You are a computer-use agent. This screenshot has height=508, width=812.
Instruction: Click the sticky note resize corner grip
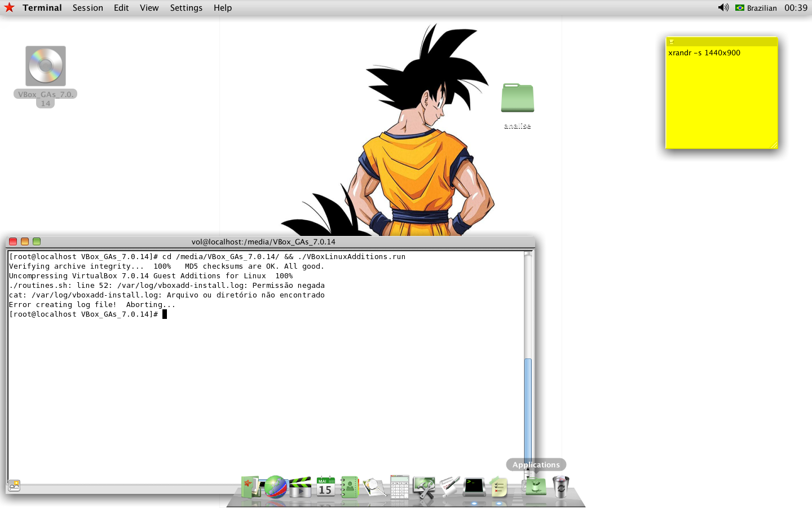tap(774, 145)
